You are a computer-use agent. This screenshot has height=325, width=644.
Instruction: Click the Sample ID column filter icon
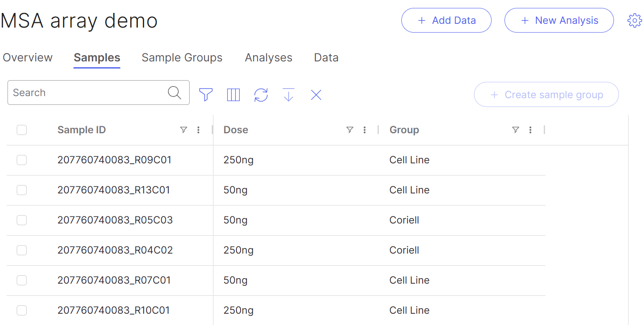183,130
